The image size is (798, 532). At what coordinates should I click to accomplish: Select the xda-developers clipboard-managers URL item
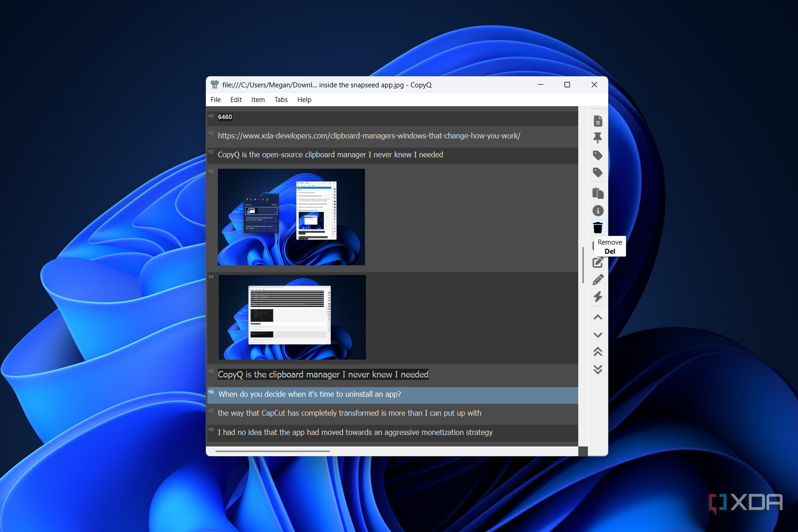point(393,136)
